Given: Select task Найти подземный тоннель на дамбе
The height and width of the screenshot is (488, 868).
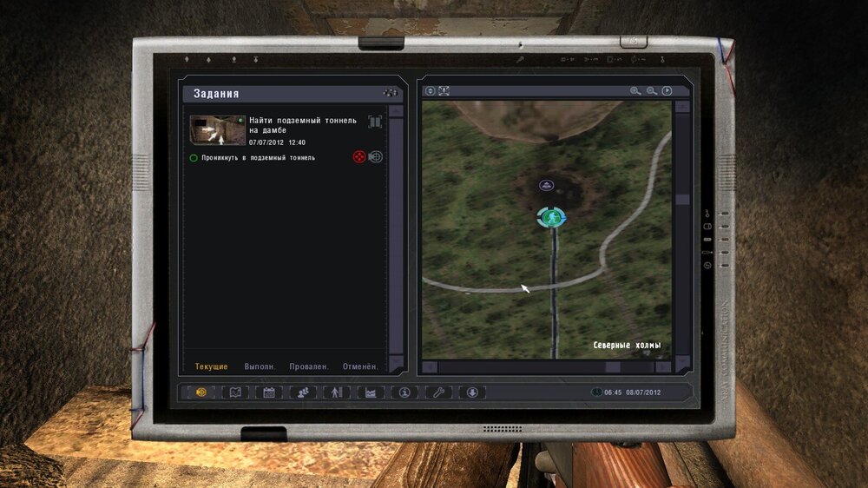Looking at the screenshot, I should coord(303,125).
